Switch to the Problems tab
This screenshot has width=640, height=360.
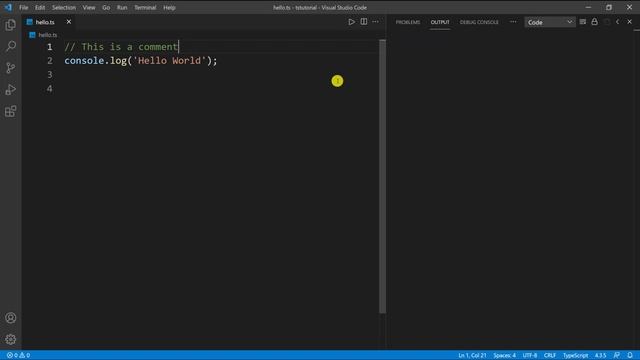click(x=408, y=22)
